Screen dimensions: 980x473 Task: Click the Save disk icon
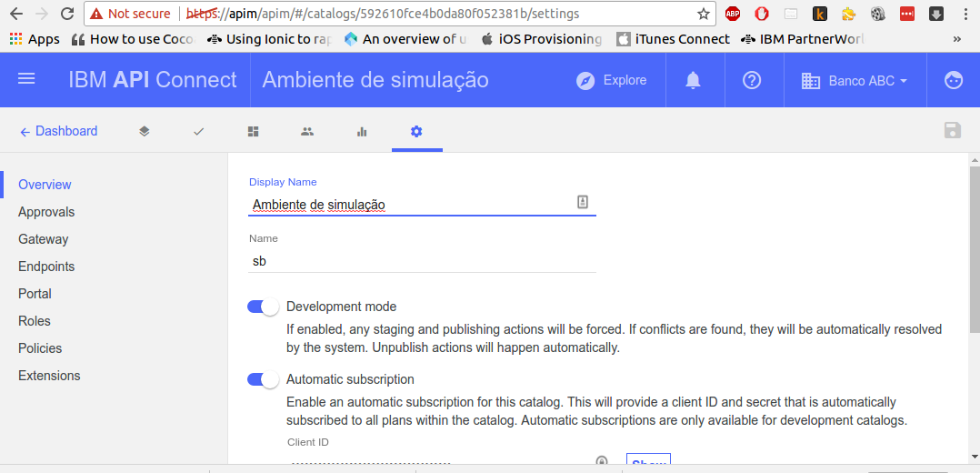(x=952, y=130)
